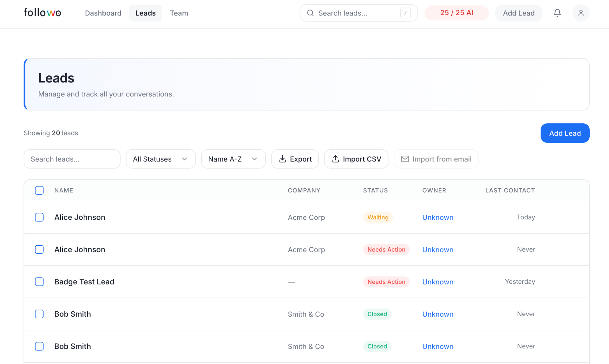Navigate to the Dashboard tab
This screenshot has height=364, width=609.
point(103,13)
